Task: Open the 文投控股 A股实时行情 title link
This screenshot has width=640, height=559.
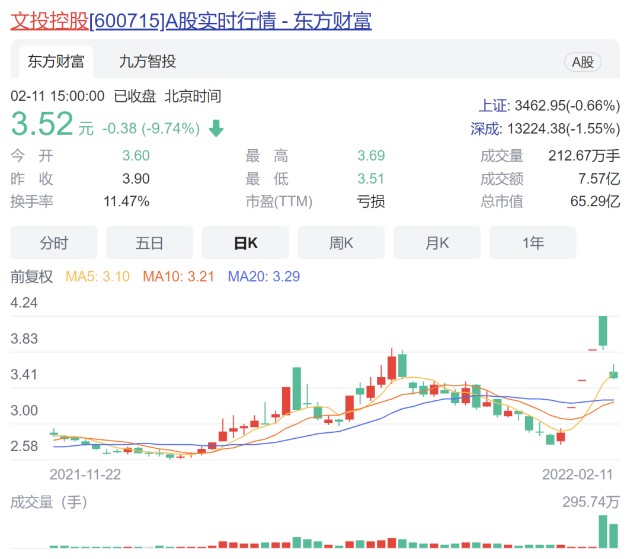Action: tap(191, 20)
